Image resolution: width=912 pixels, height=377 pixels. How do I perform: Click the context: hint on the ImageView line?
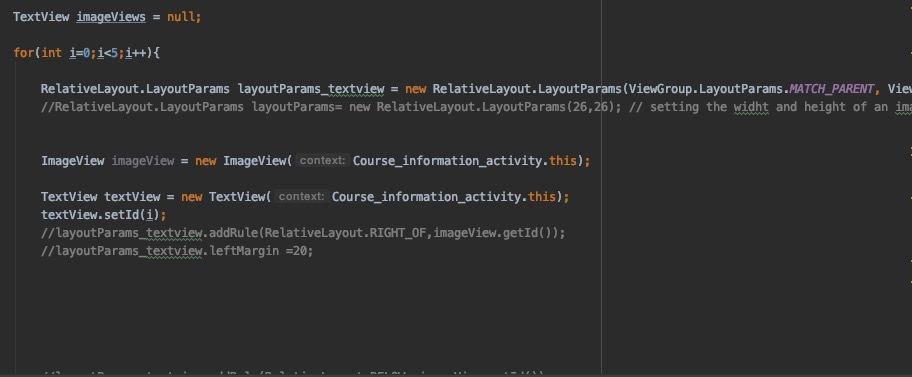[322, 161]
